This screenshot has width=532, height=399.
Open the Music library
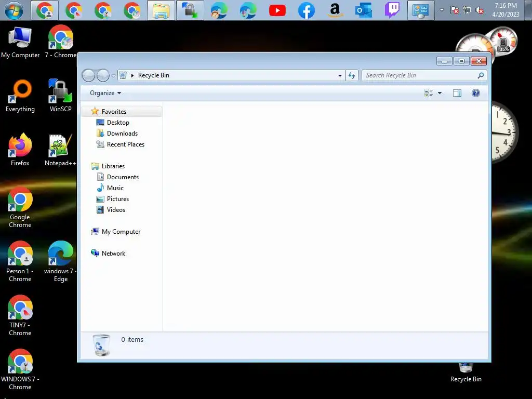coord(115,188)
